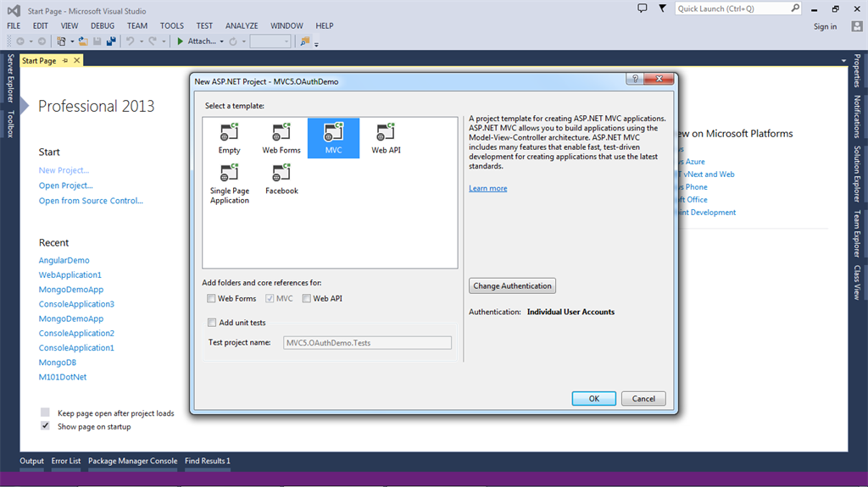The image size is (868, 487).
Task: Check the Add unit tests checkbox
Action: 211,323
